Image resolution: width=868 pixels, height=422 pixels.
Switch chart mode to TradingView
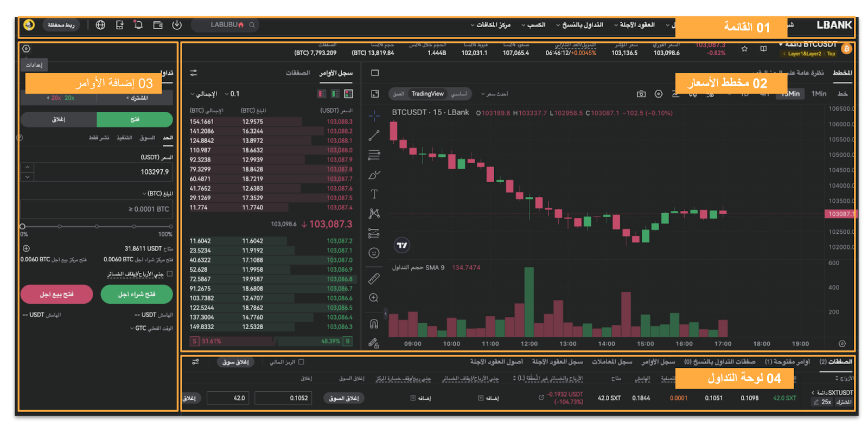point(427,94)
